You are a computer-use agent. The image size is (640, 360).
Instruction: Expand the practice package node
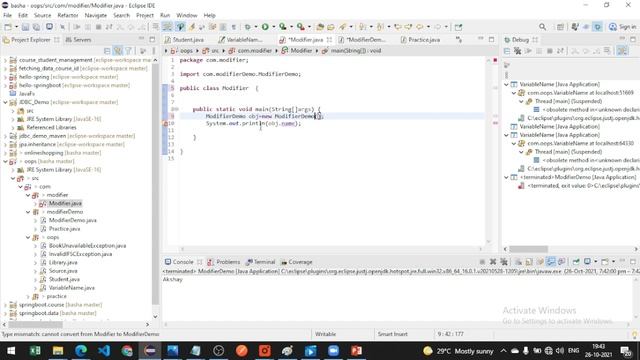point(28,297)
